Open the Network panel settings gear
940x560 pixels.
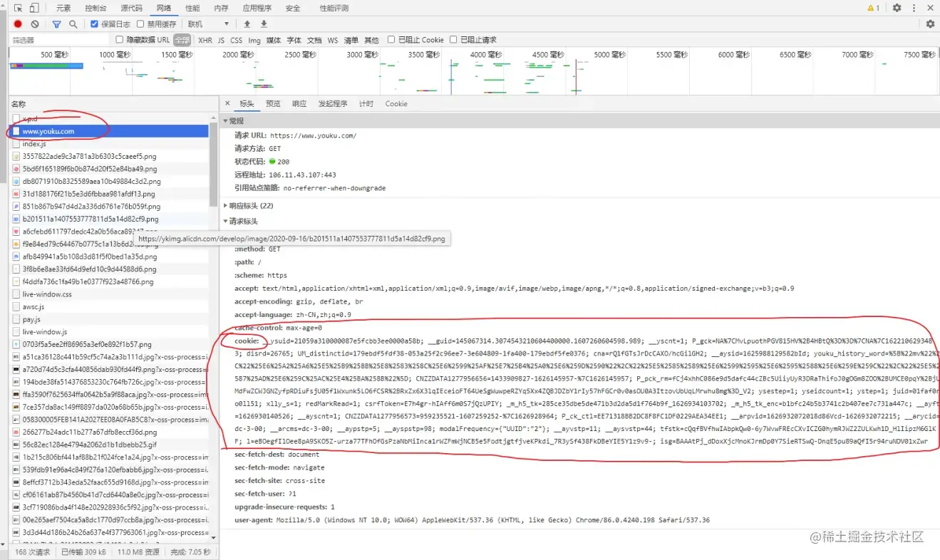(x=930, y=24)
